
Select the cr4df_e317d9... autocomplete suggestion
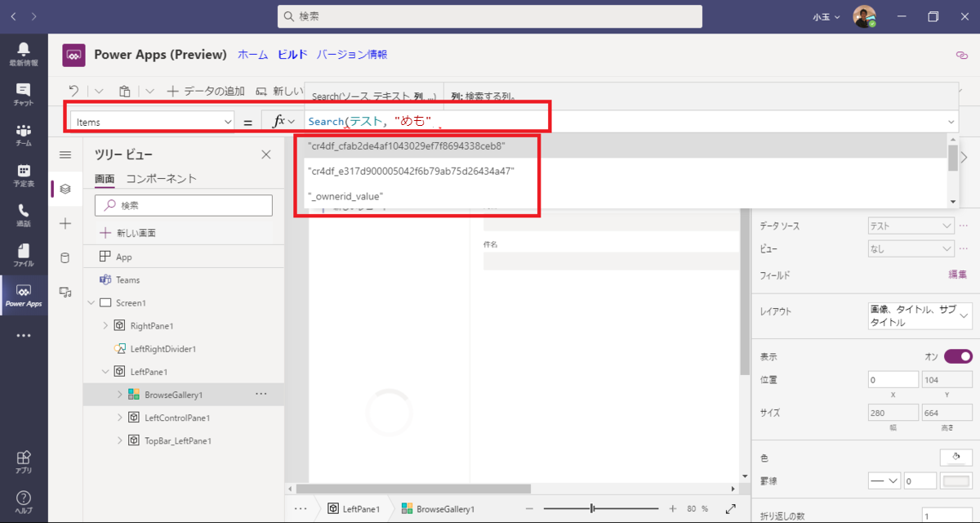tap(625, 171)
